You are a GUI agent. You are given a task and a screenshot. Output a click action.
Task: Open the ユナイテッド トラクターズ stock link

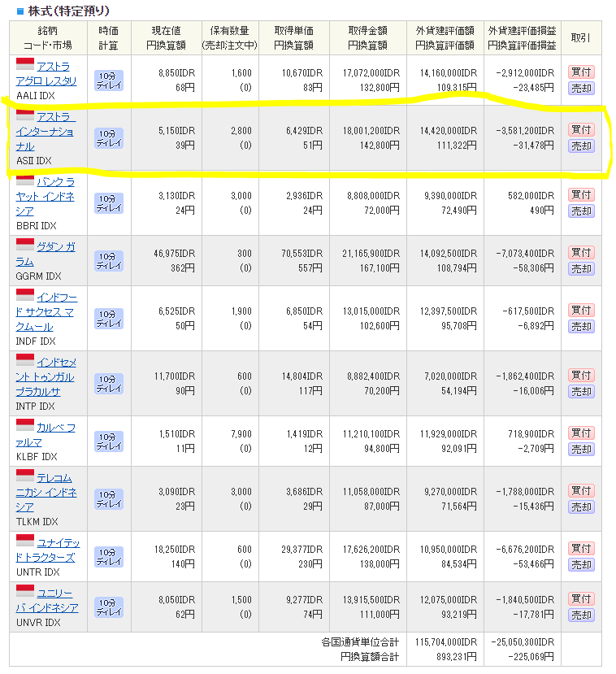48,550
